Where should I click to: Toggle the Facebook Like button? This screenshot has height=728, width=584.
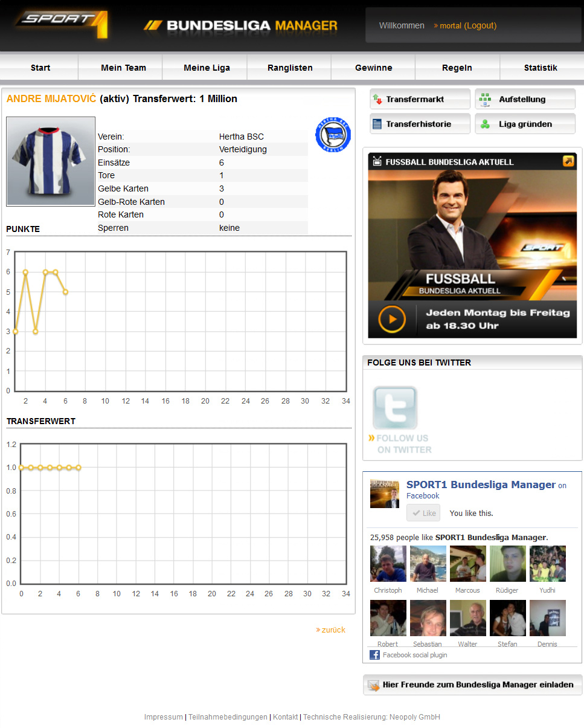[423, 513]
